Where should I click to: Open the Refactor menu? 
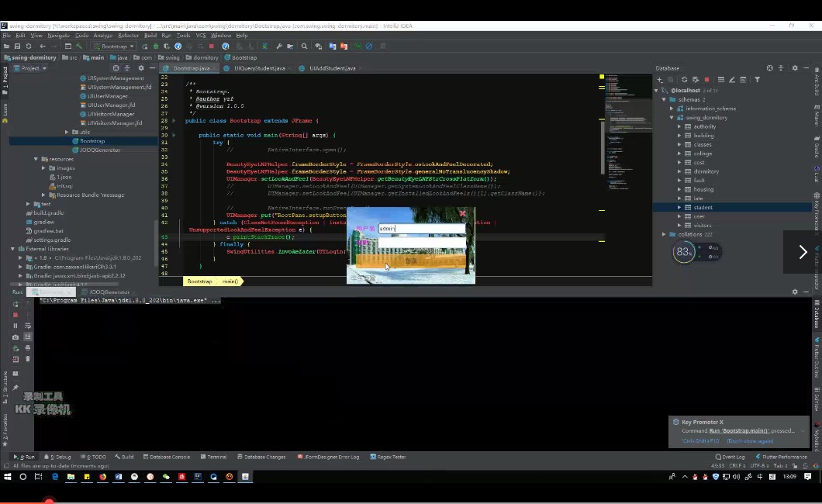(129, 35)
